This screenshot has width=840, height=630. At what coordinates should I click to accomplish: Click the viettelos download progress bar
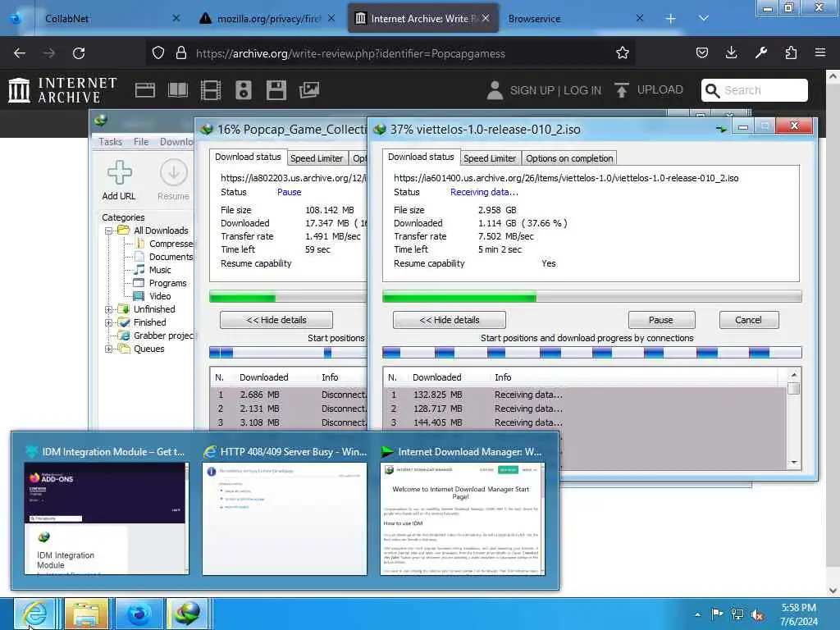tap(592, 297)
